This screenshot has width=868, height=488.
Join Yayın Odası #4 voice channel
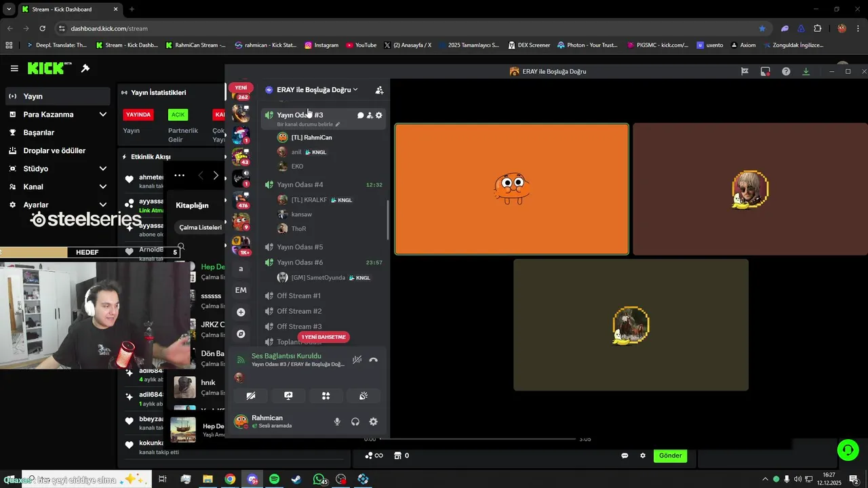pos(300,184)
